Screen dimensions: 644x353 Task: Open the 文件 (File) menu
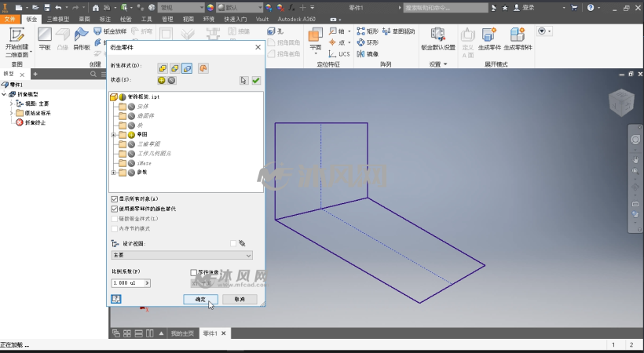pyautogui.click(x=9, y=19)
